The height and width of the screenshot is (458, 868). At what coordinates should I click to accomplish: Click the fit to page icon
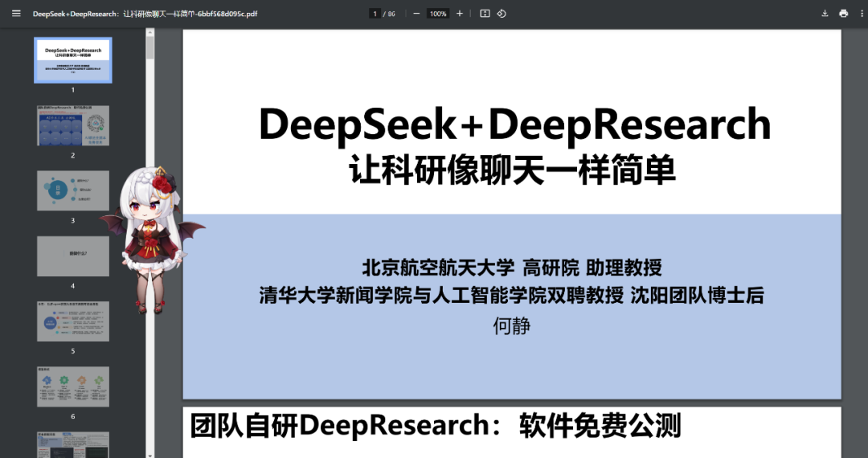tap(485, 14)
